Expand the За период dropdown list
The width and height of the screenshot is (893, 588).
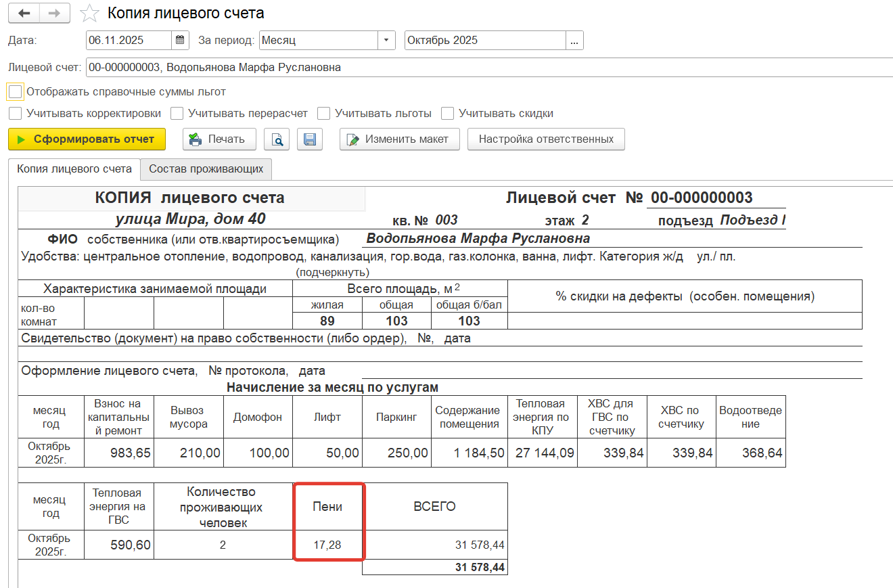386,41
